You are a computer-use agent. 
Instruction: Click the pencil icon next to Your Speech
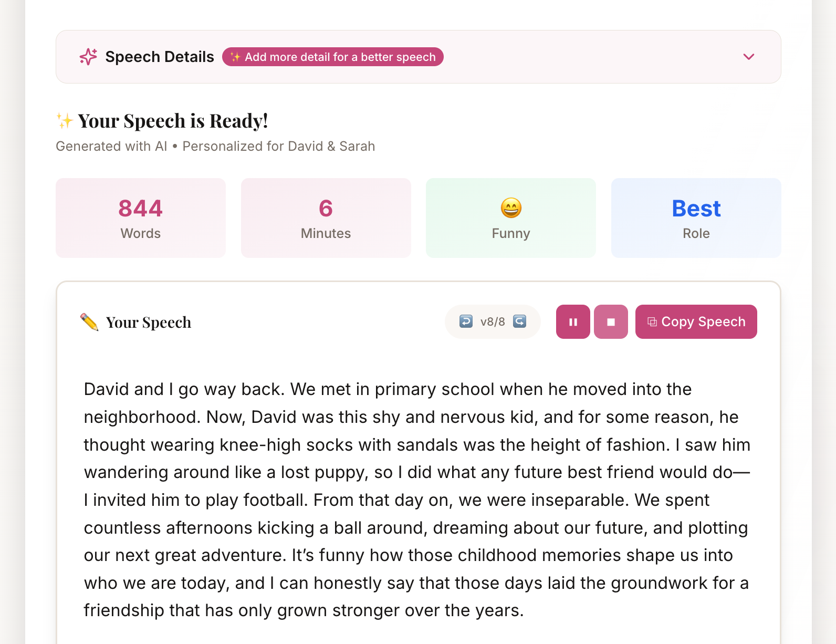tap(89, 321)
